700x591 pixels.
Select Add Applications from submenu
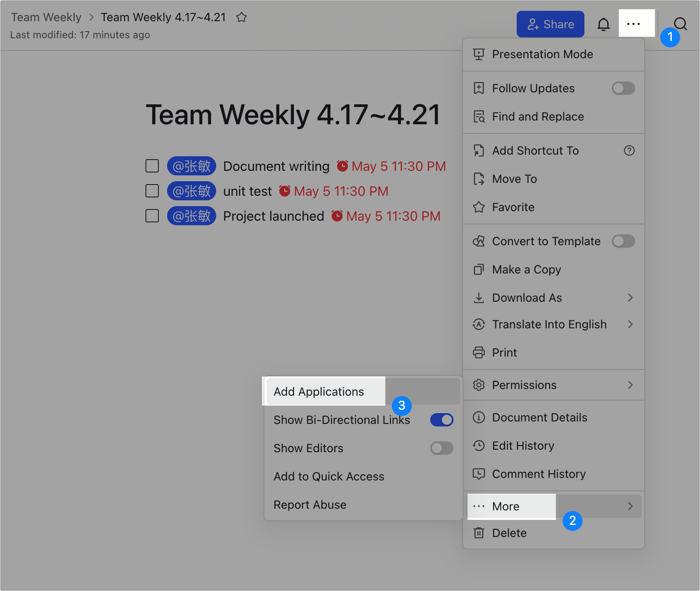[x=319, y=392]
